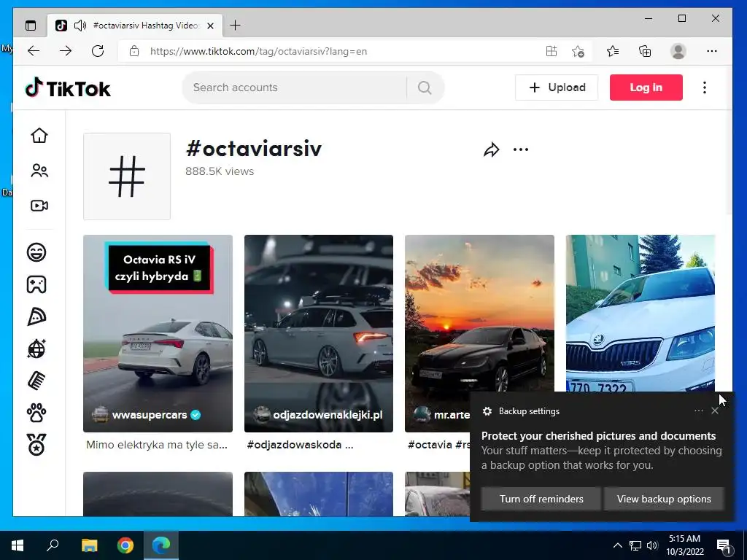Select the #octaviarsiv Hashtag Videos tab
Screen dimensions: 747x560
pyautogui.click(x=135, y=26)
